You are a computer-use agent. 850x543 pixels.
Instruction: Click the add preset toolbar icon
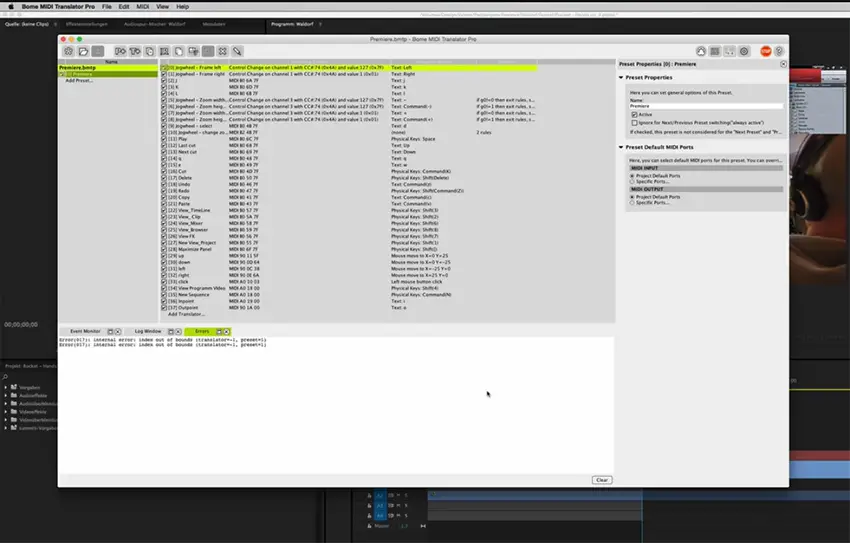[x=120, y=51]
